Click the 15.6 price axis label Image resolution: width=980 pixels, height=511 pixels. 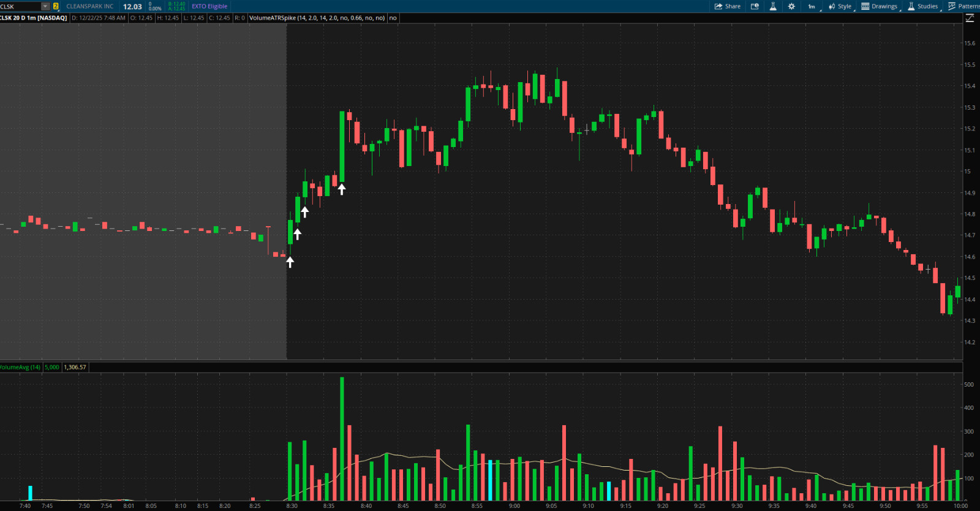point(970,44)
